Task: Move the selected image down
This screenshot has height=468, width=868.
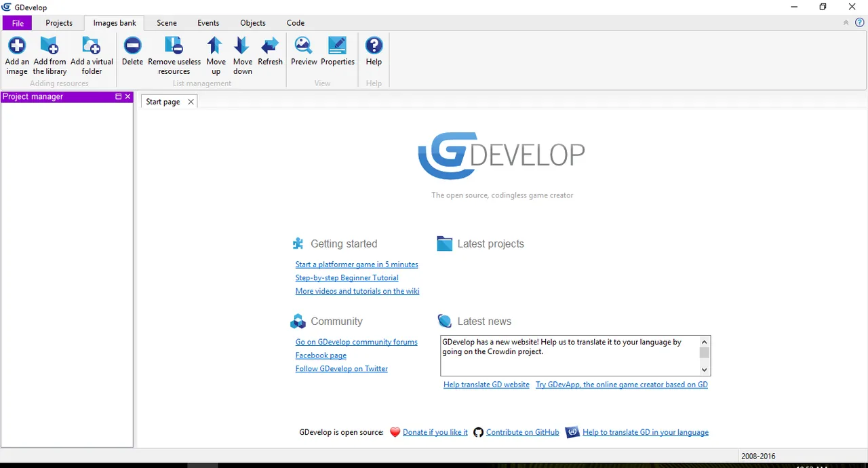Action: click(x=243, y=56)
